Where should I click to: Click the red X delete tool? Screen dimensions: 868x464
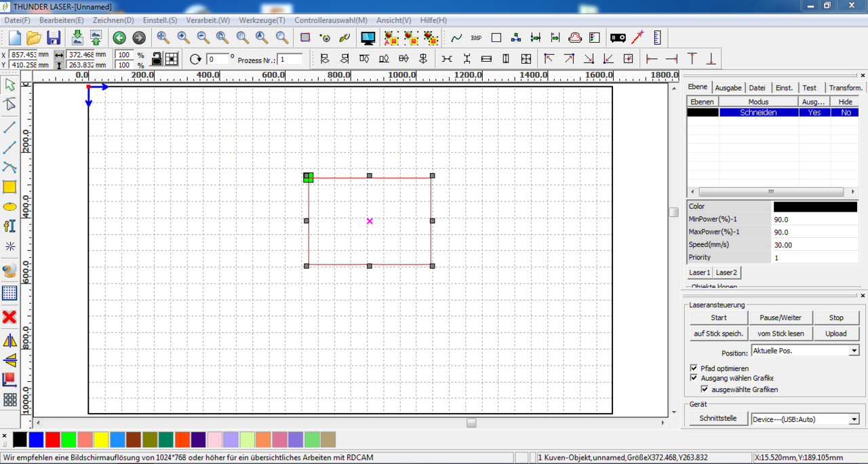point(9,317)
